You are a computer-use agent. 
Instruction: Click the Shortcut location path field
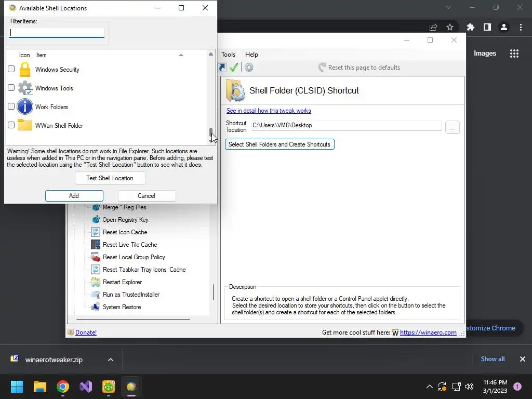click(347, 125)
